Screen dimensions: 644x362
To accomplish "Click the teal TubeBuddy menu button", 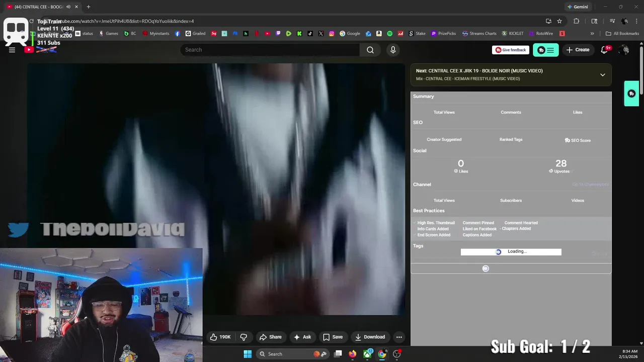I will [x=546, y=50].
